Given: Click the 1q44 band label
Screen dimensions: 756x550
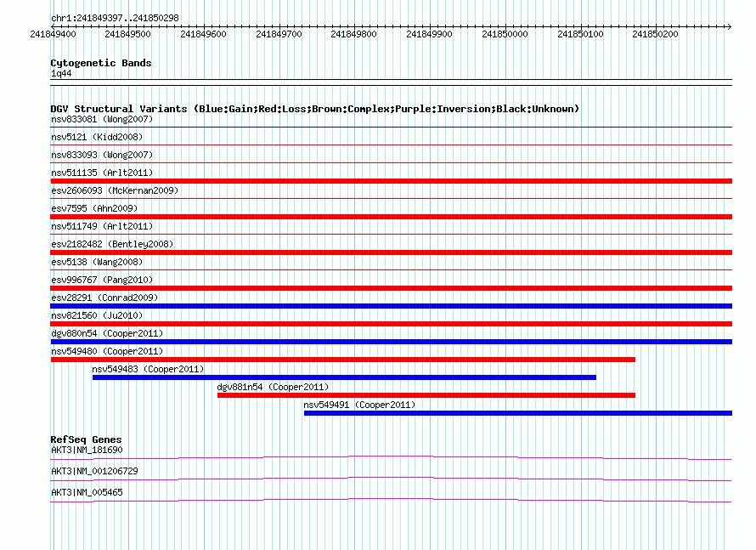Looking at the screenshot, I should [x=61, y=73].
